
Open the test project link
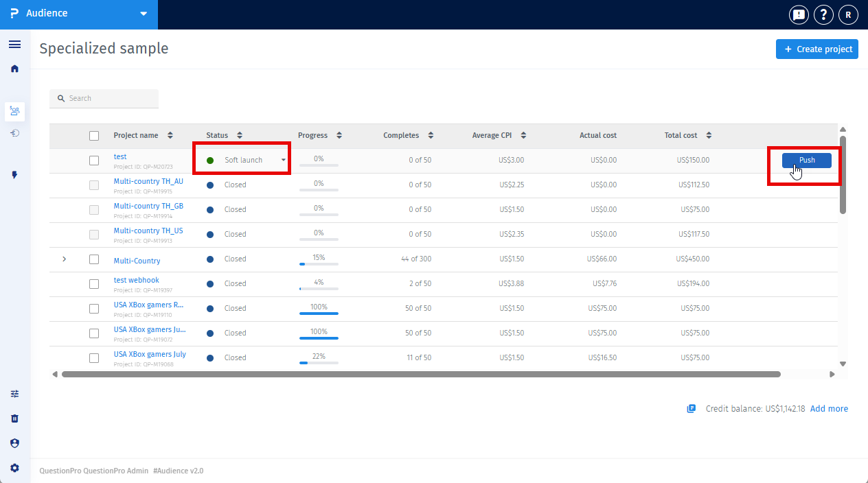point(120,156)
